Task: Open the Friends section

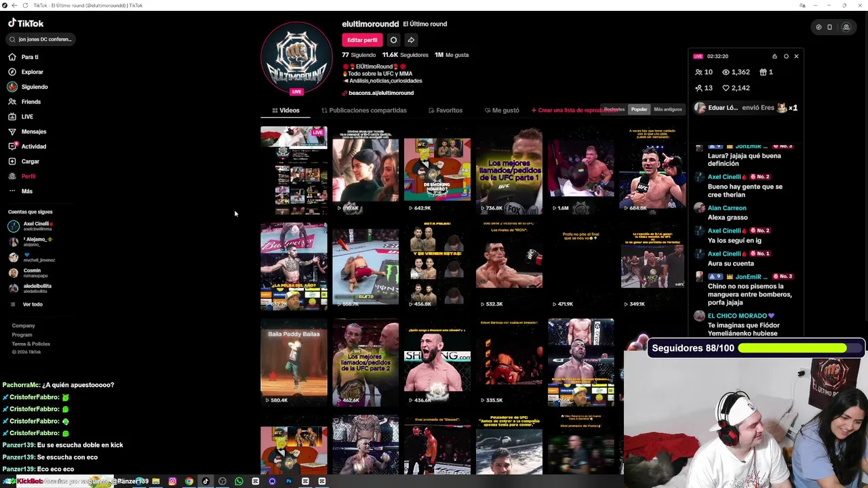Action: (24, 102)
